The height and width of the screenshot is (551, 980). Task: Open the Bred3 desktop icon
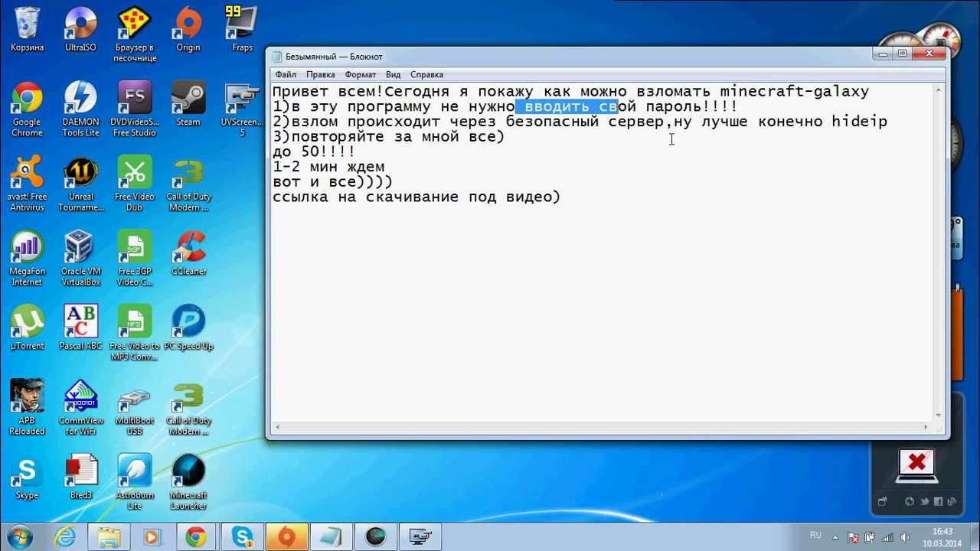80,477
